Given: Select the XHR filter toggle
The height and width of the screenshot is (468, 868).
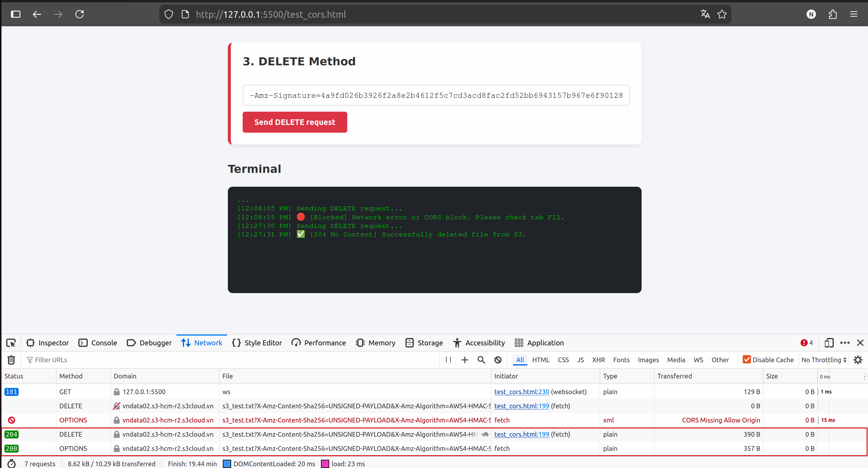Looking at the screenshot, I should 598,360.
